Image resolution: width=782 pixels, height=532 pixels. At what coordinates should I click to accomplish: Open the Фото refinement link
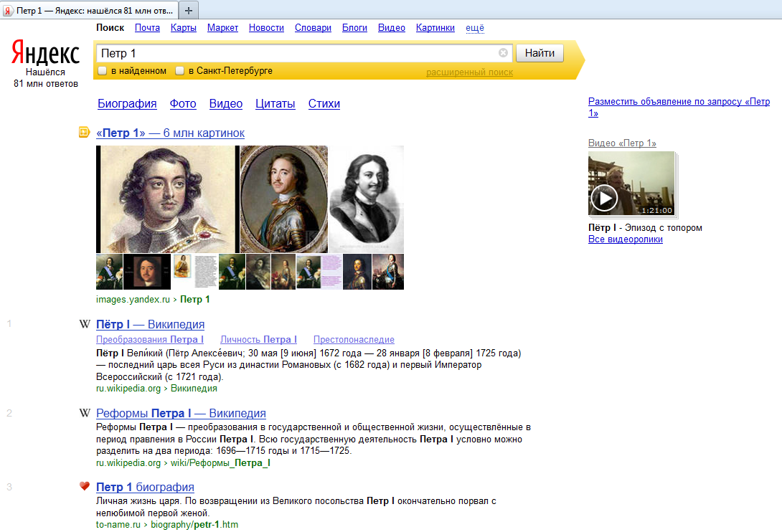pyautogui.click(x=183, y=104)
